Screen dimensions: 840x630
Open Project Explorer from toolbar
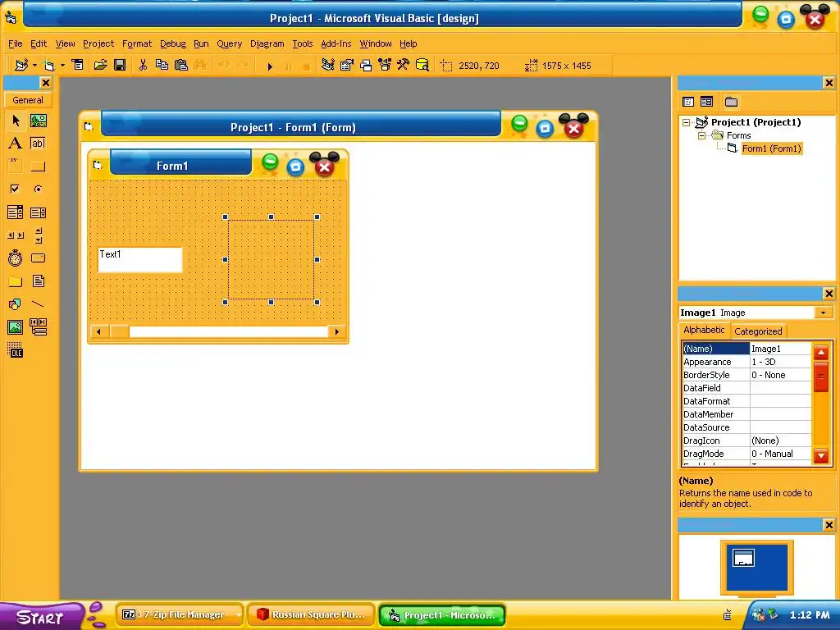[x=328, y=66]
